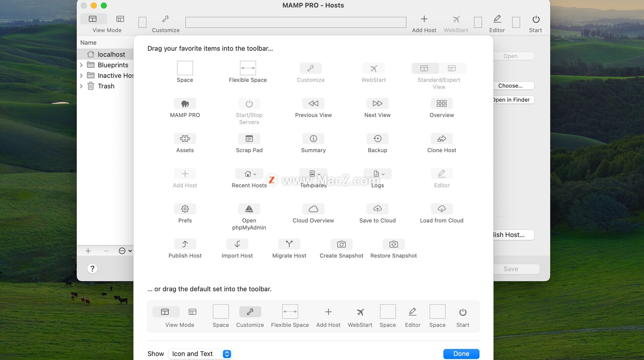Image resolution: width=644 pixels, height=360 pixels.
Task: Pick the Prefs gear icon
Action: pos(185,209)
